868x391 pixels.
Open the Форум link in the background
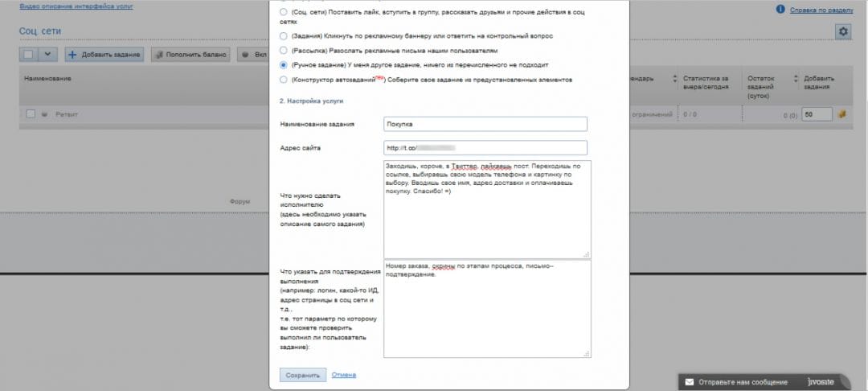pos(240,202)
